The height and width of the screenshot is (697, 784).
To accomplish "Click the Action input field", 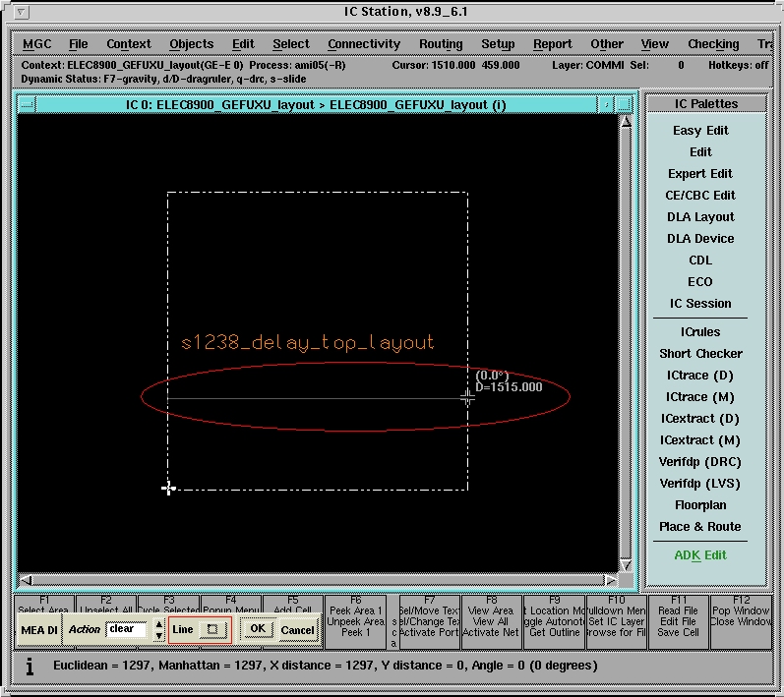I will point(128,629).
